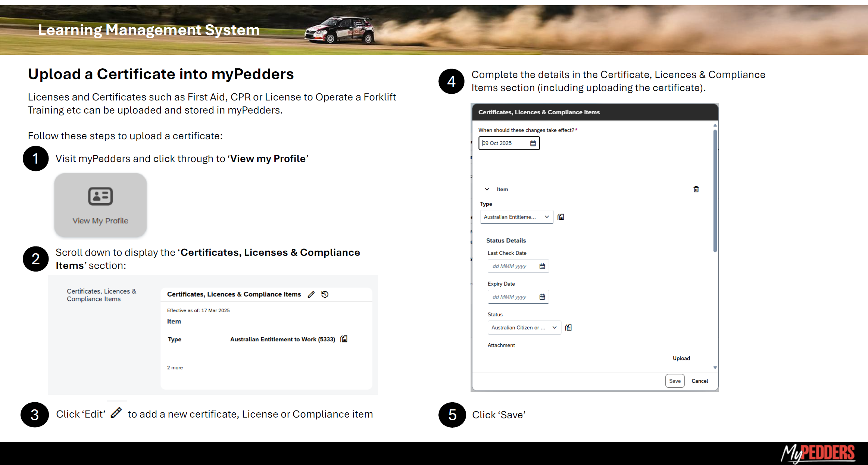This screenshot has height=465, width=868.
Task: Click the dialog vertical scrollbar
Action: click(x=715, y=190)
